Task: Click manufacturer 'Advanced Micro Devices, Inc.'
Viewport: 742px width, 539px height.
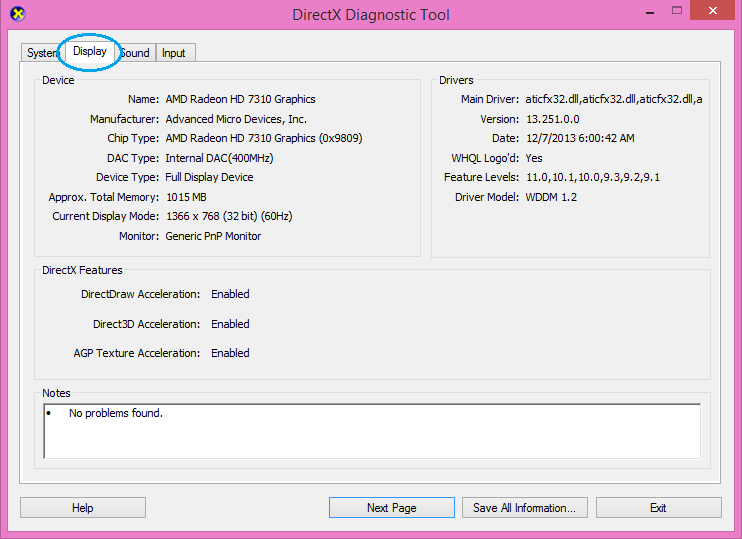Action: click(x=236, y=119)
